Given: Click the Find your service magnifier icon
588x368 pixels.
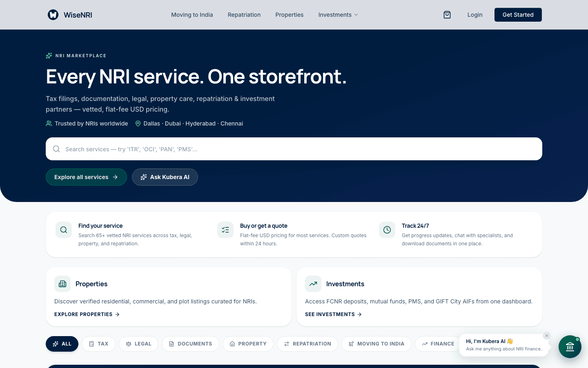Looking at the screenshot, I should pyautogui.click(x=64, y=230).
